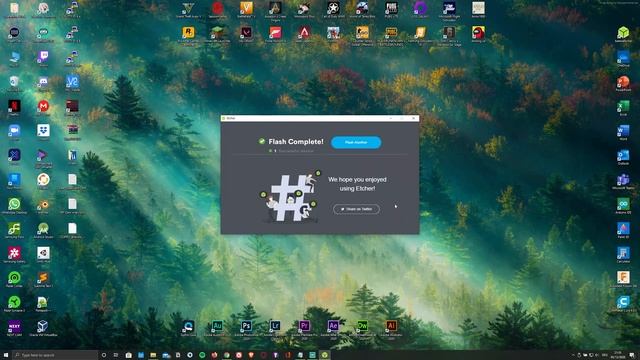The width and height of the screenshot is (640, 360).
Task: Open the Dropbox desktop shortcut
Action: tap(43, 132)
